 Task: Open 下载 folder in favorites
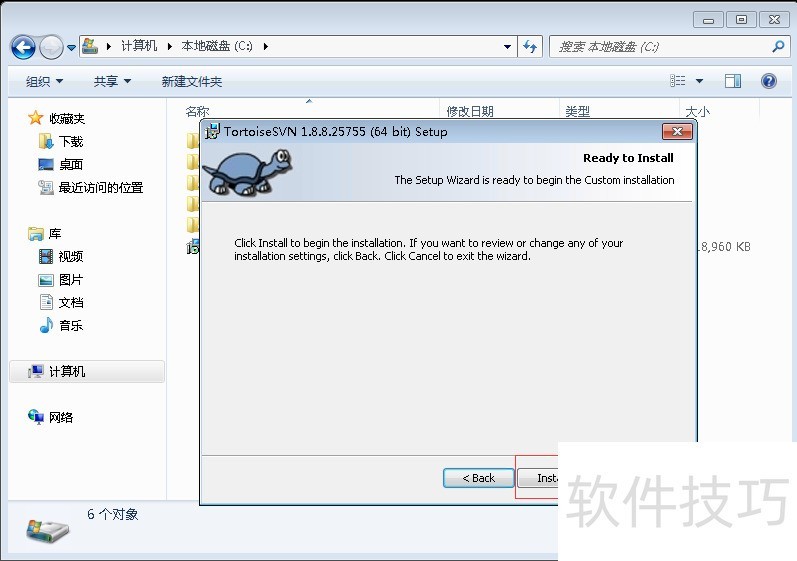coord(70,142)
